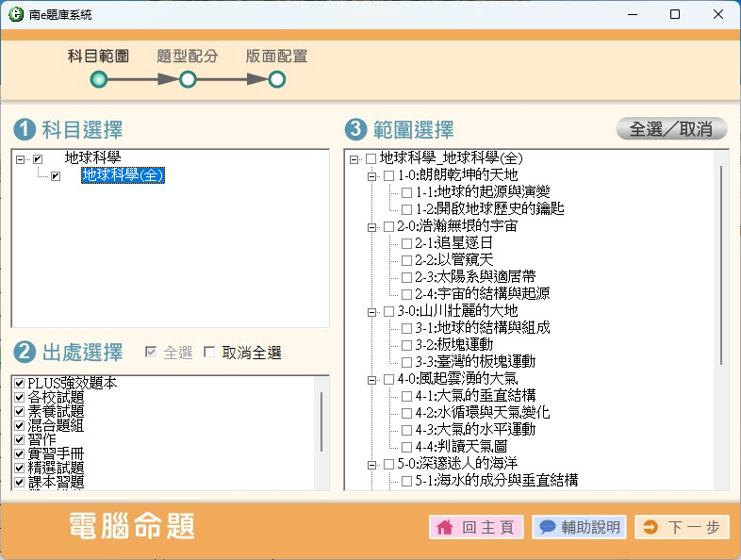Screen dimensions: 741x560
Task: Check 4-3:大氣的水平運動
Action: pyautogui.click(x=406, y=430)
